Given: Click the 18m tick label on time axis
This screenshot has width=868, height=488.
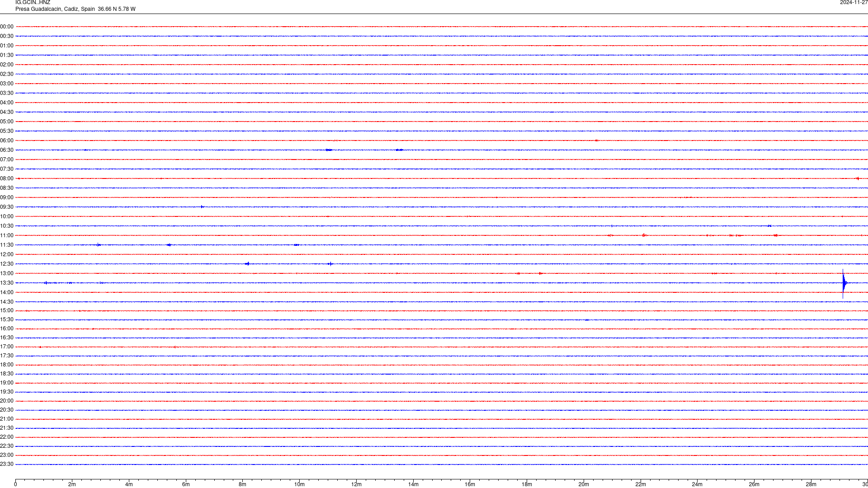Looking at the screenshot, I should (x=527, y=484).
